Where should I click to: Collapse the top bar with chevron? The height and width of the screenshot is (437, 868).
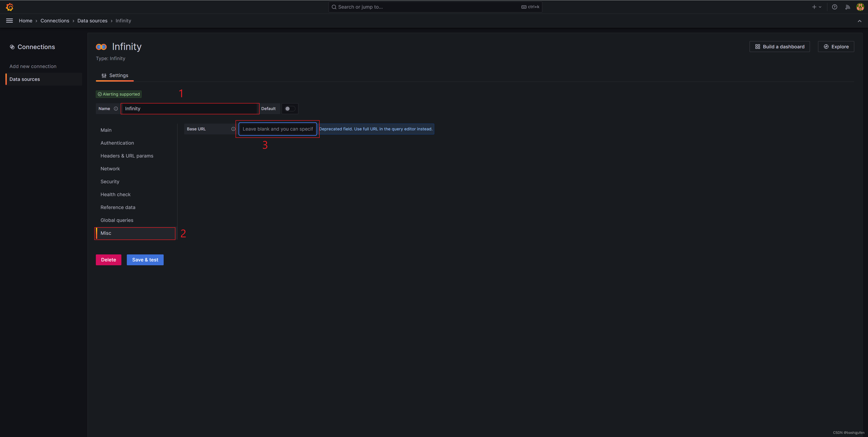(860, 21)
